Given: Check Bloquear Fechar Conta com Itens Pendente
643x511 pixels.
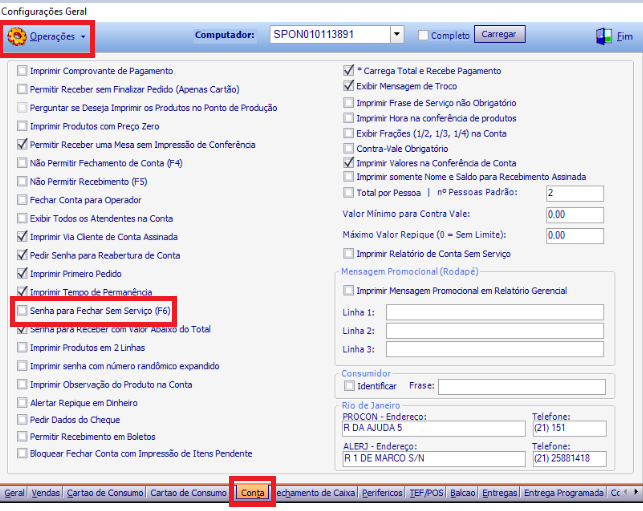Looking at the screenshot, I should pyautogui.click(x=22, y=453).
